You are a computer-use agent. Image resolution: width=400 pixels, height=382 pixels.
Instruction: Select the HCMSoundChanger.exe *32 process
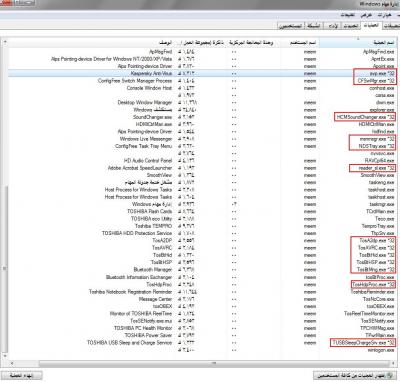(x=366, y=117)
